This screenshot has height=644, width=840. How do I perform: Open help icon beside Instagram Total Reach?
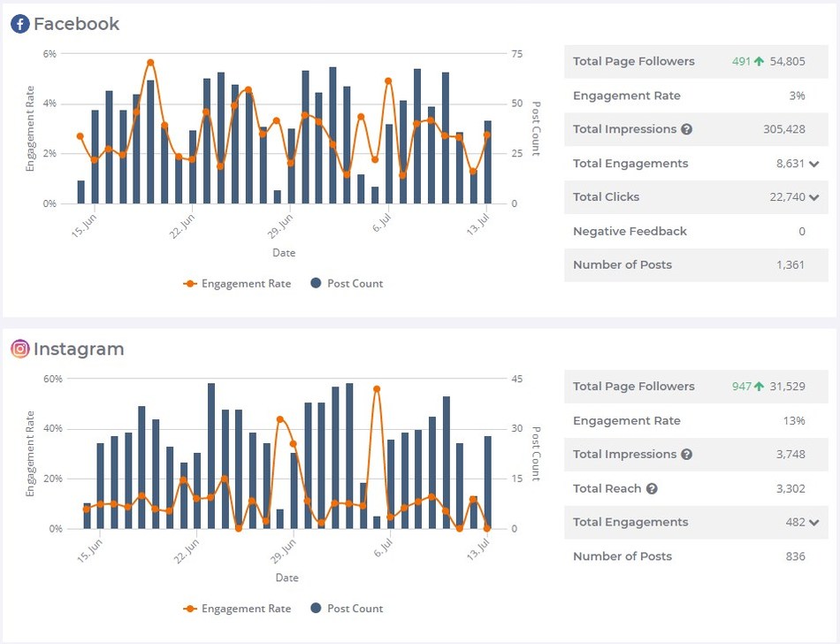click(652, 488)
